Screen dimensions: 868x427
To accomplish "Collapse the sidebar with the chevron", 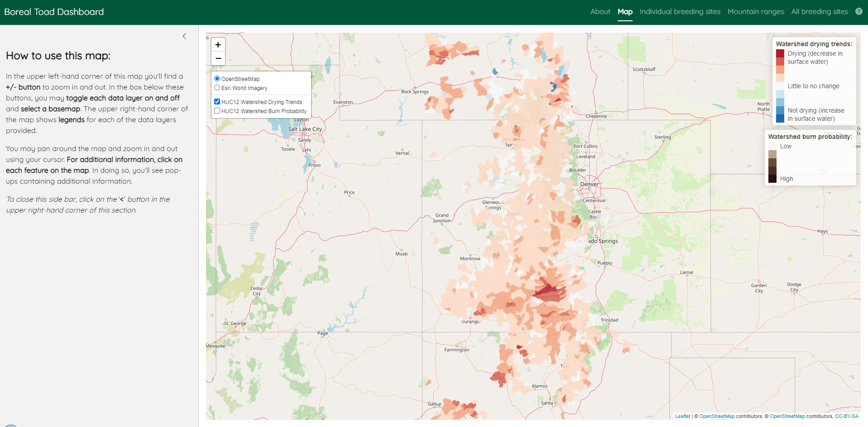I will [x=184, y=36].
